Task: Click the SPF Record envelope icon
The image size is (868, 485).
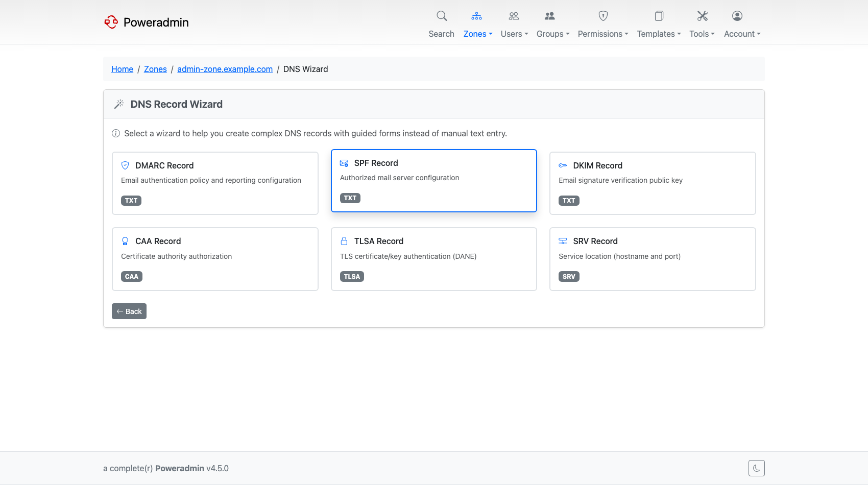Action: tap(344, 163)
